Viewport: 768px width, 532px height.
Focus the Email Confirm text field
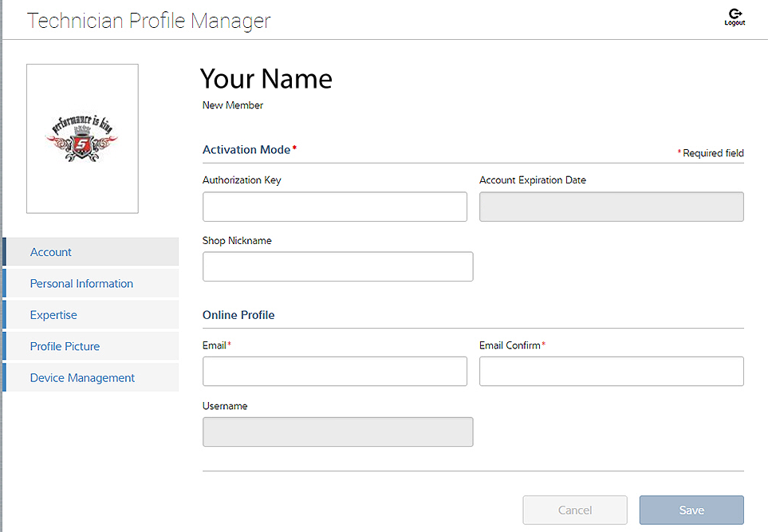[611, 372]
